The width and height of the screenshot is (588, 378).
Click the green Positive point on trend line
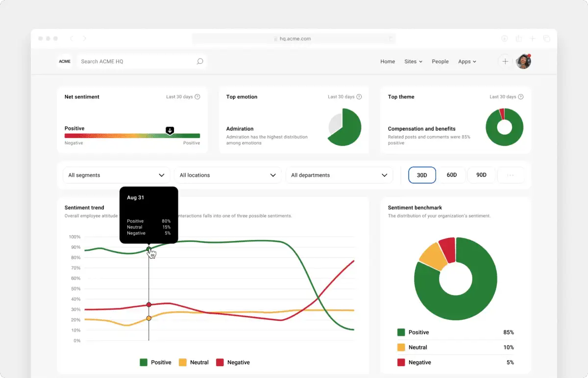[x=148, y=249]
